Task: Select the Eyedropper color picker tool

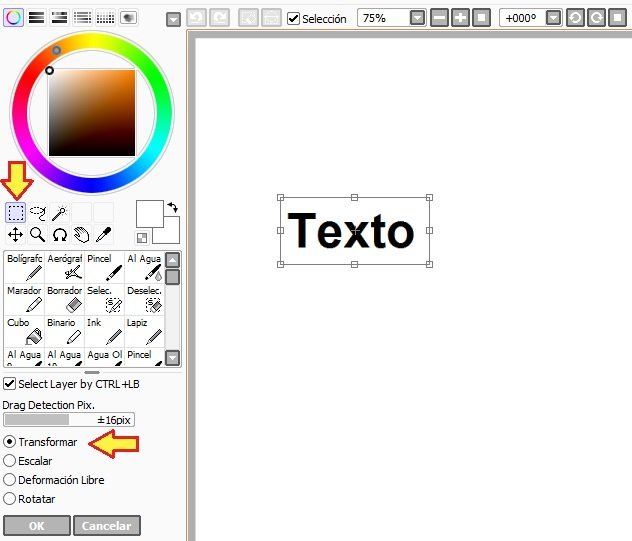Action: (103, 234)
